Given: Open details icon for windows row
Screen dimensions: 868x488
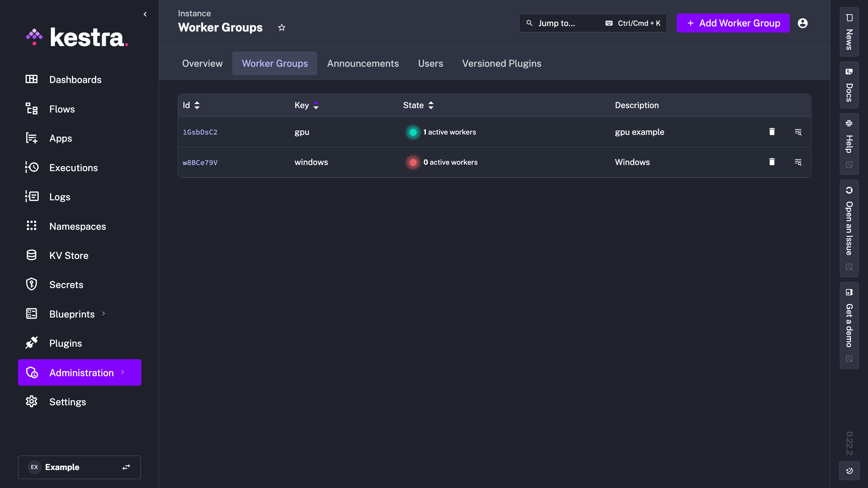Looking at the screenshot, I should pyautogui.click(x=798, y=162).
